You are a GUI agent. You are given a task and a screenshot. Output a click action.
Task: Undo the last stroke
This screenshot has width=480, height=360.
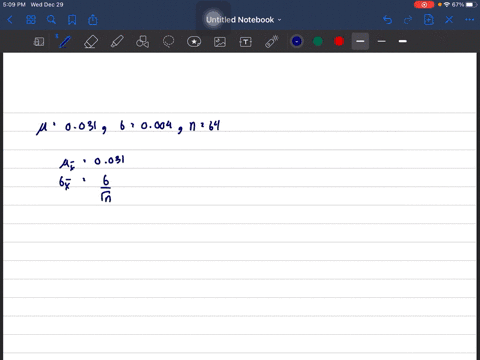click(387, 20)
